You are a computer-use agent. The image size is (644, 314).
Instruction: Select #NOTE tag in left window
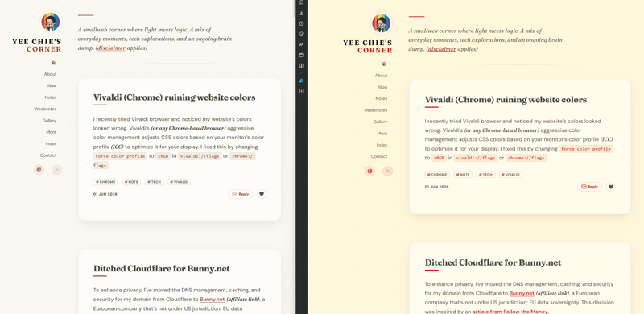131,182
